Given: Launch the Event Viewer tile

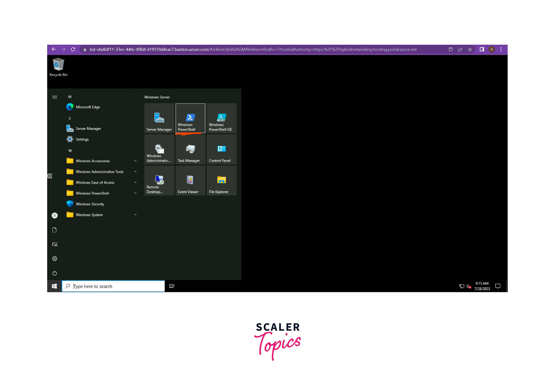Looking at the screenshot, I should (190, 180).
